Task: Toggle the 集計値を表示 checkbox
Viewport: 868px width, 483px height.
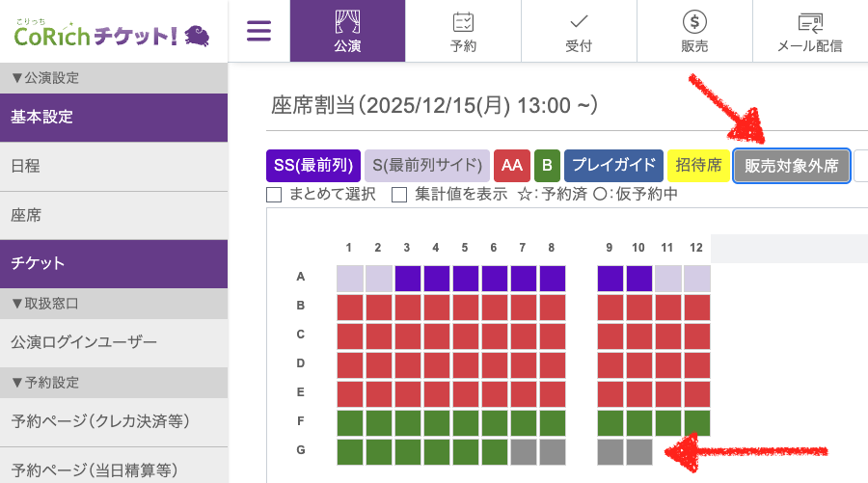Action: tap(399, 195)
